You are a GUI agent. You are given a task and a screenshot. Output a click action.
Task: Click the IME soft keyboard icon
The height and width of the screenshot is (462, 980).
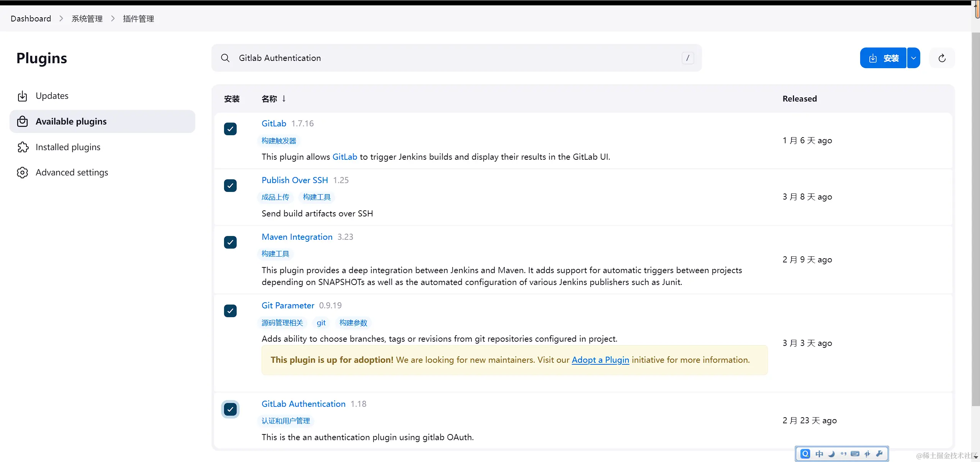[x=855, y=454]
